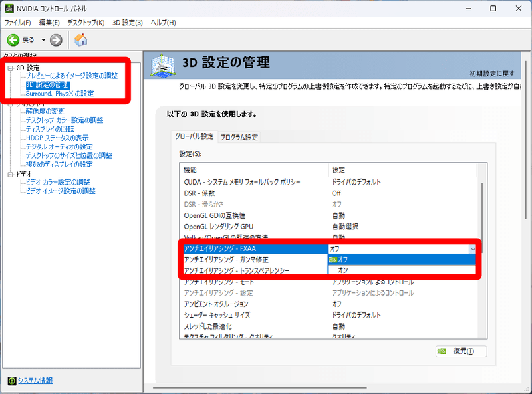This screenshot has height=394, width=532.
Task: Open the FXAA setting dropdown arrow
Action: click(473, 249)
